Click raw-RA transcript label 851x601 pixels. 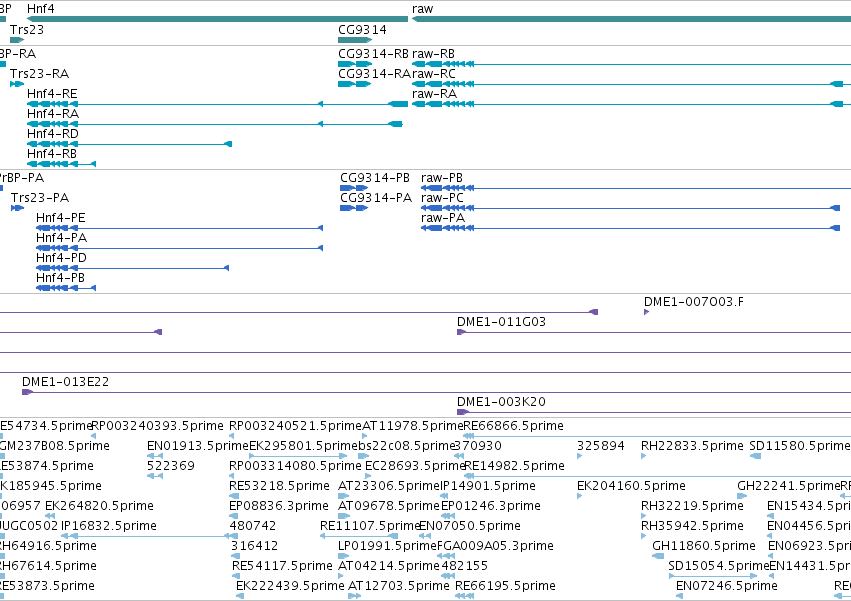click(434, 94)
